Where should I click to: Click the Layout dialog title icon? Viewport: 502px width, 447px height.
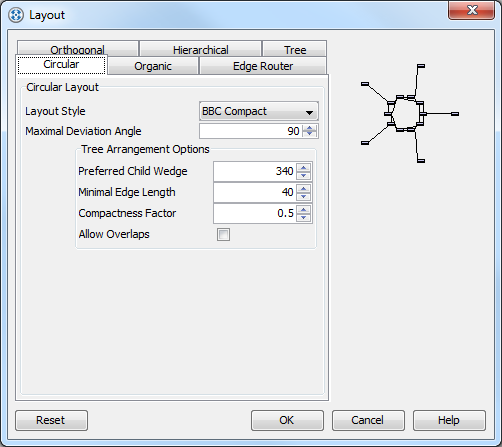[16, 15]
